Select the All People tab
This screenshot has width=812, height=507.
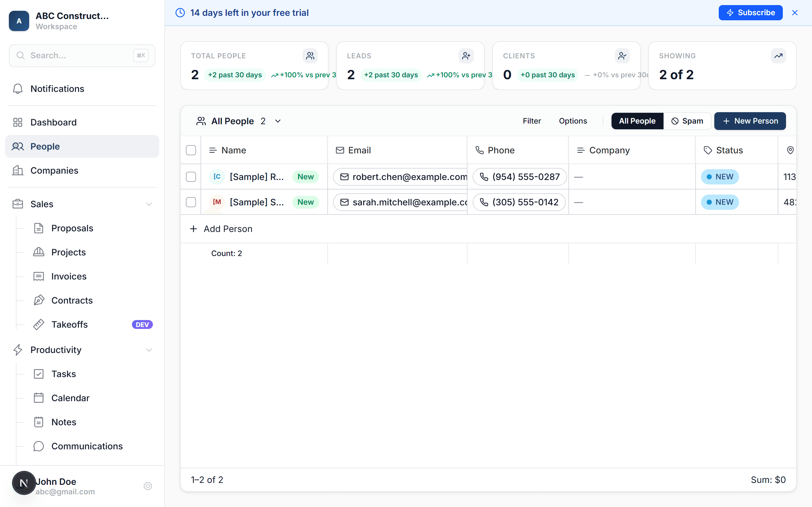point(637,121)
